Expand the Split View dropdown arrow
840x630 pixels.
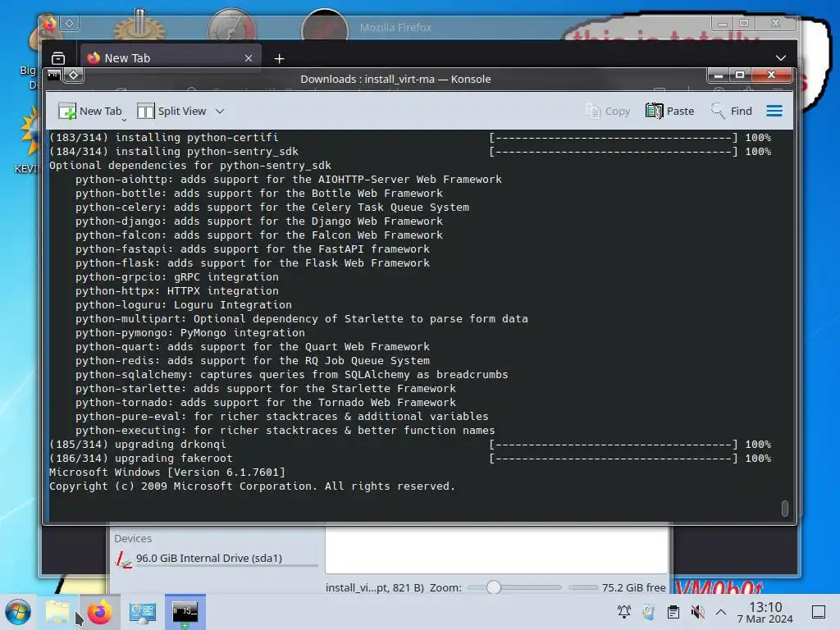220,112
